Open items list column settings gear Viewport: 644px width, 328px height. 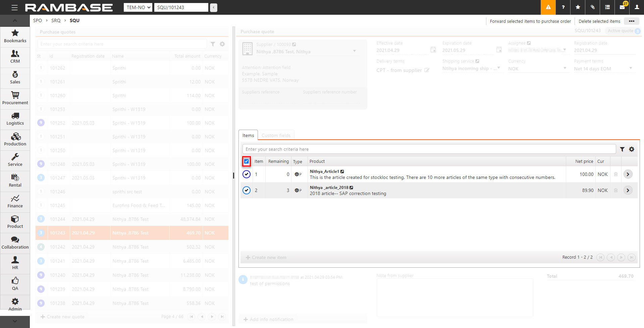click(x=632, y=149)
